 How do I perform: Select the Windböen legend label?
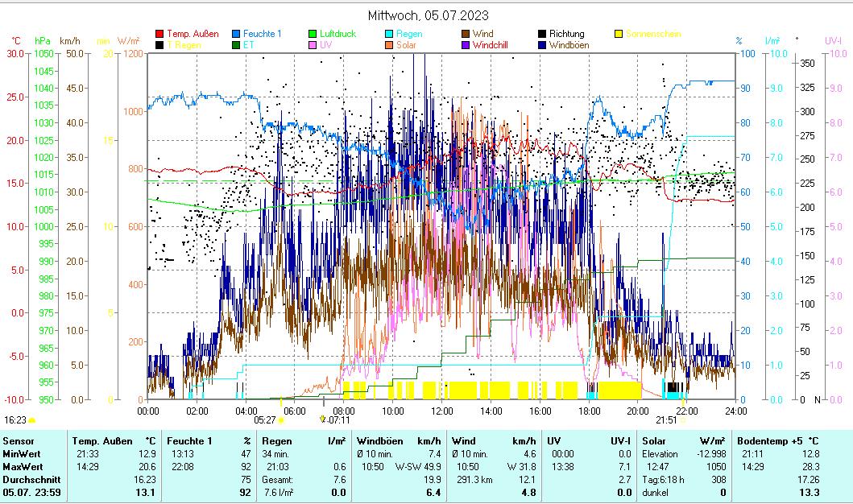569,46
